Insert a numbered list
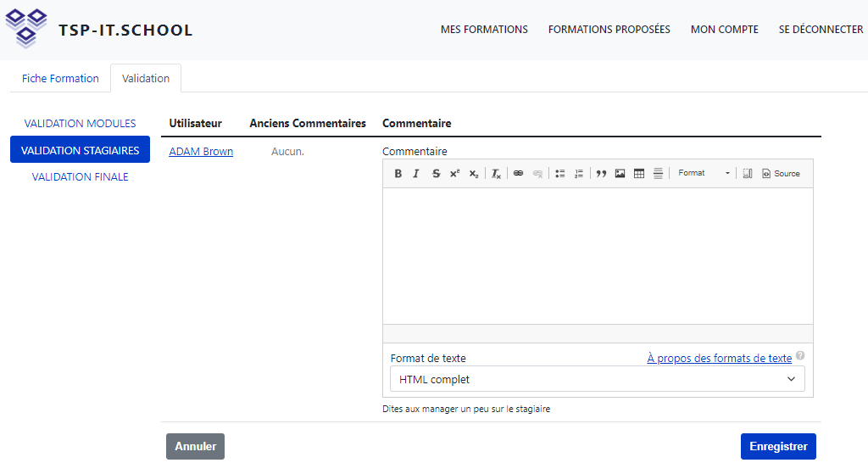868x474 pixels. click(578, 173)
